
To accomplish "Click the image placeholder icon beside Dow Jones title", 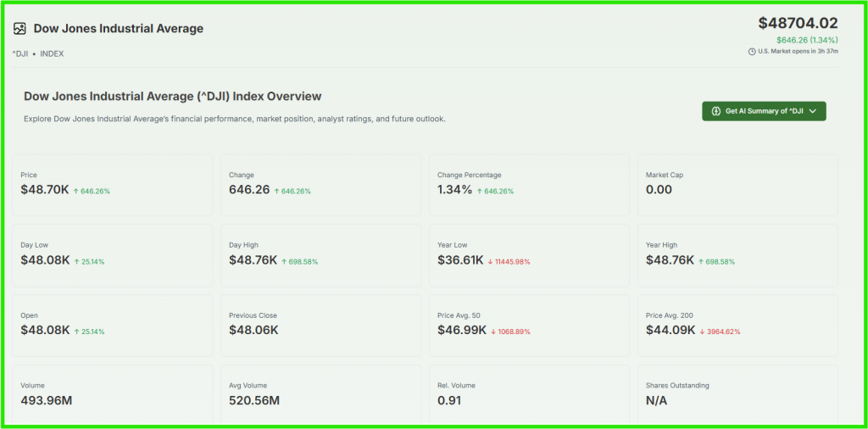I will coord(20,29).
